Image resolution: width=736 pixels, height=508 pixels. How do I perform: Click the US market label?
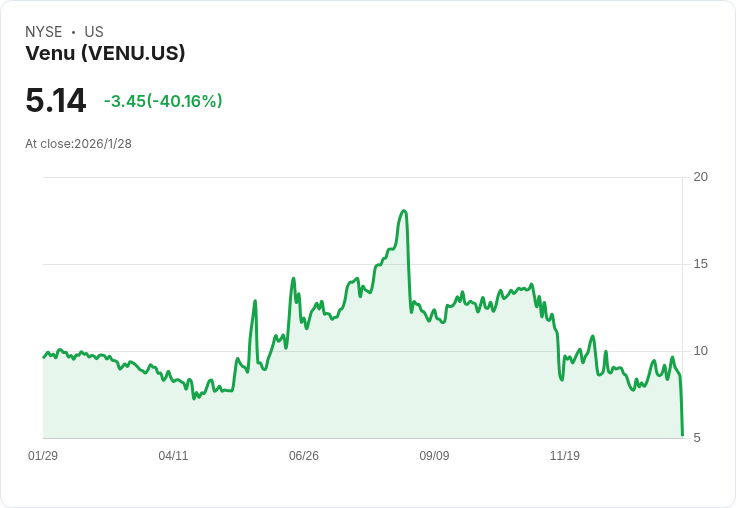94,32
